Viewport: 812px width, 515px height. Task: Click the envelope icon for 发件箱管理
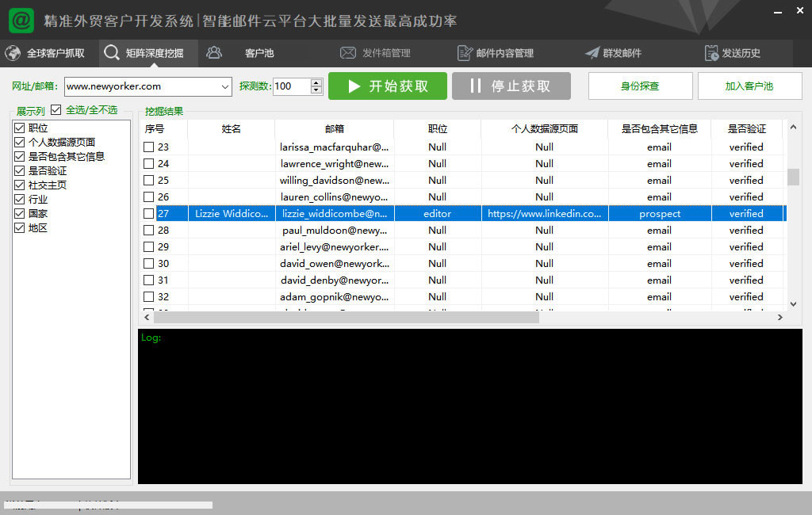pos(347,53)
